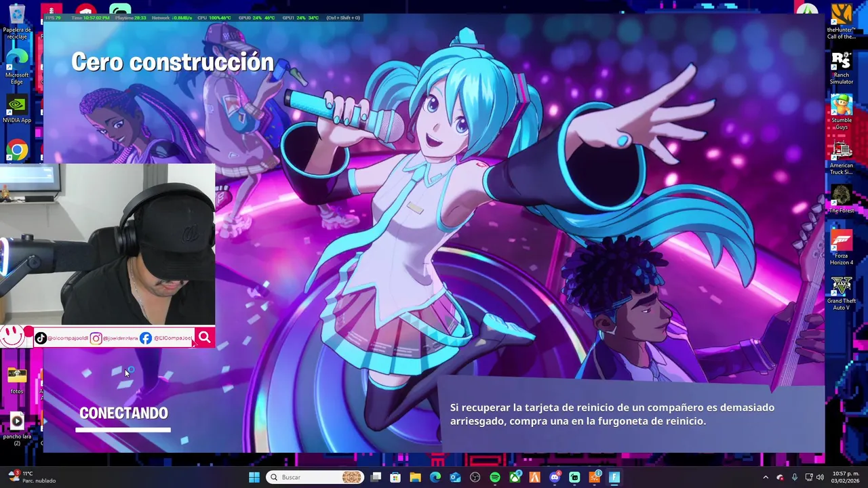Switch to OBS Studio in the taskbar

[x=475, y=477]
